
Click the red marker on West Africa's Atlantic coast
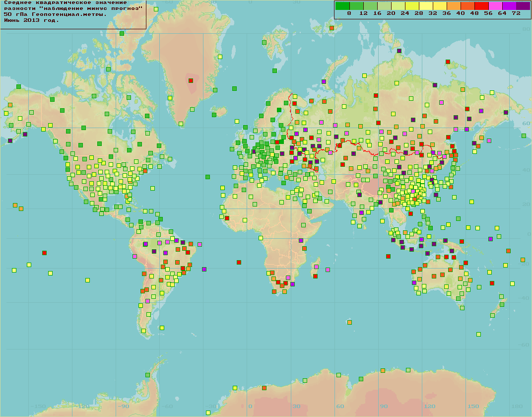point(227,218)
